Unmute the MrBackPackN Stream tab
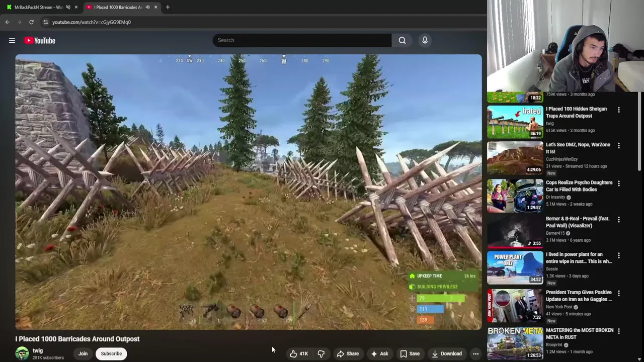 click(x=68, y=7)
